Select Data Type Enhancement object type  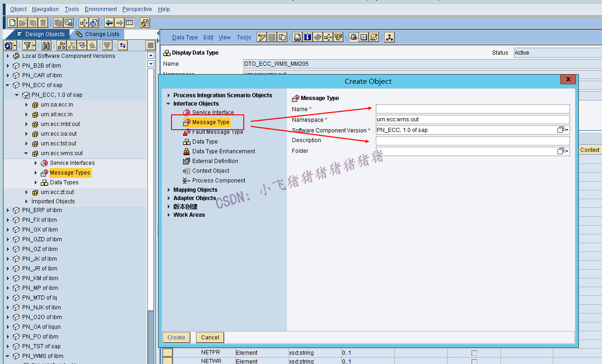pos(224,151)
